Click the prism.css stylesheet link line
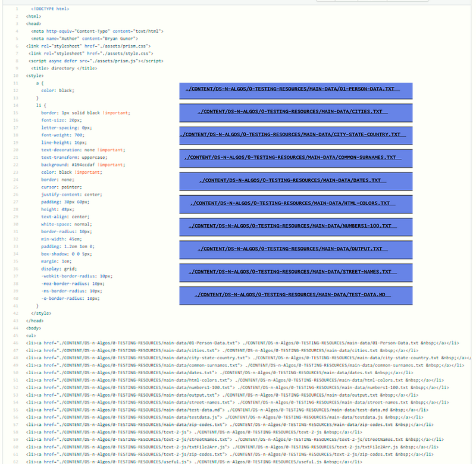This screenshot has width=476, height=464. [x=88, y=46]
